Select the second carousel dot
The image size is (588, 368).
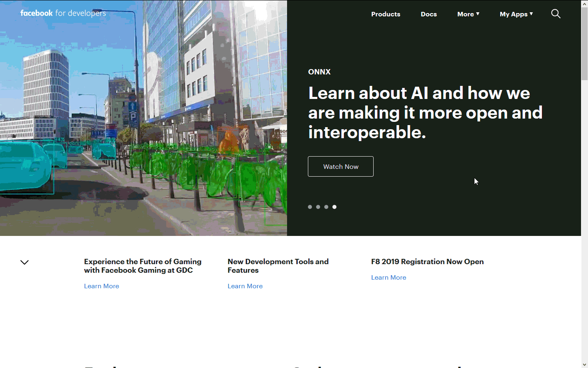coord(318,207)
